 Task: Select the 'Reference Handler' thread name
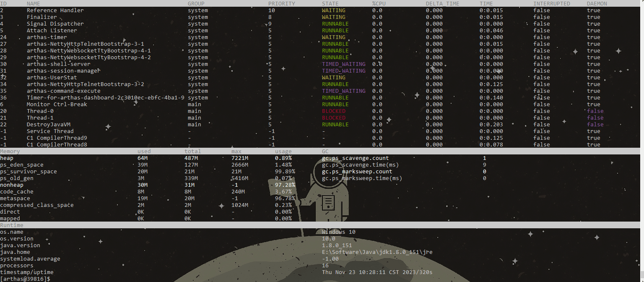pyautogui.click(x=55, y=10)
